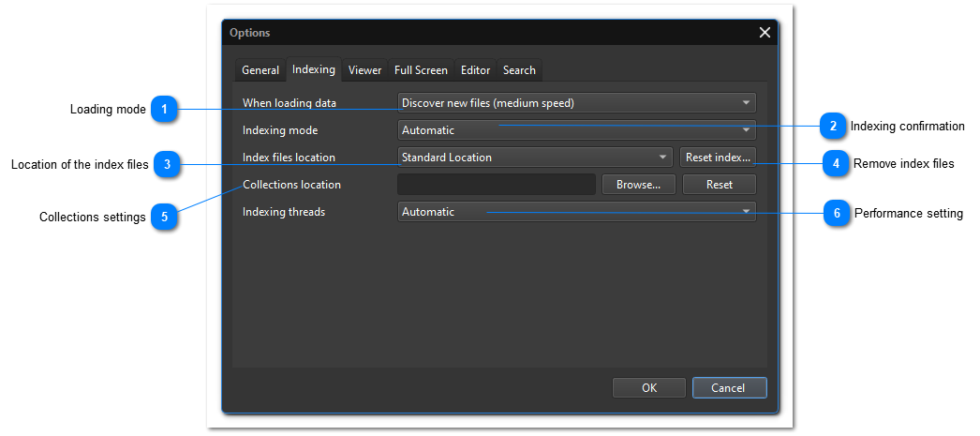Switch to the Search tab
This screenshot has height=436, width=980.
click(519, 70)
